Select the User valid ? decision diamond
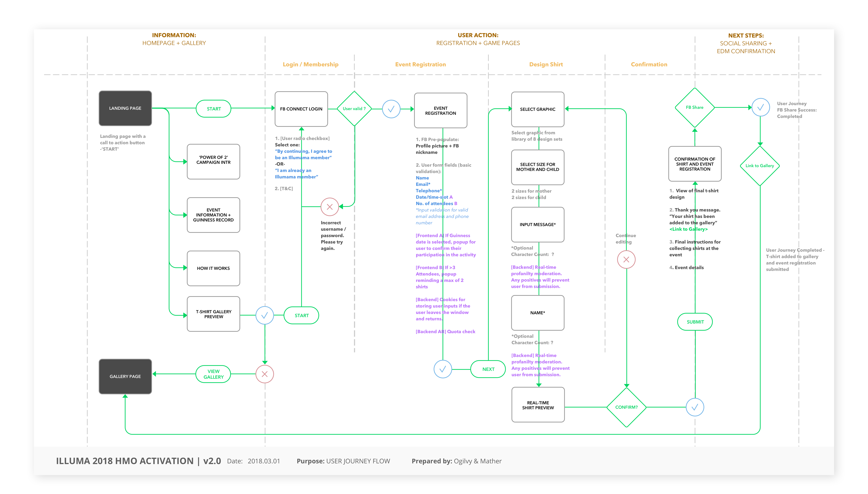The height and width of the screenshot is (494, 868). [354, 109]
